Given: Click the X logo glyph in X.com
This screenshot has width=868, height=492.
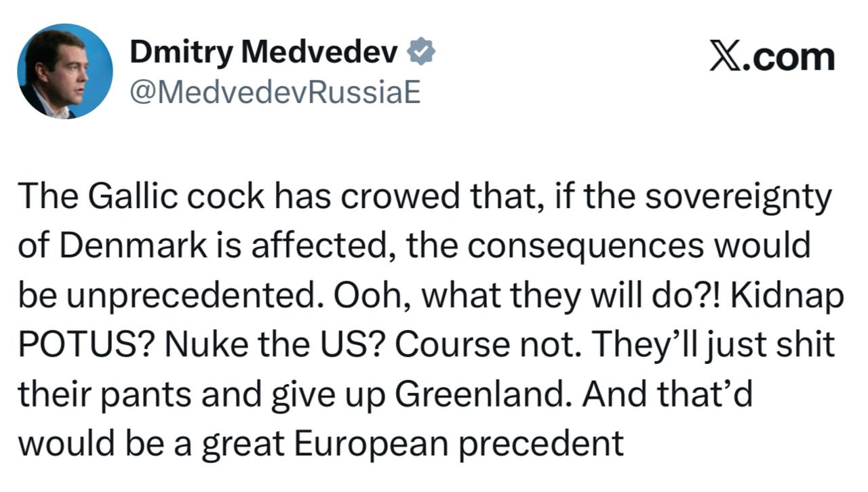Looking at the screenshot, I should tap(724, 57).
